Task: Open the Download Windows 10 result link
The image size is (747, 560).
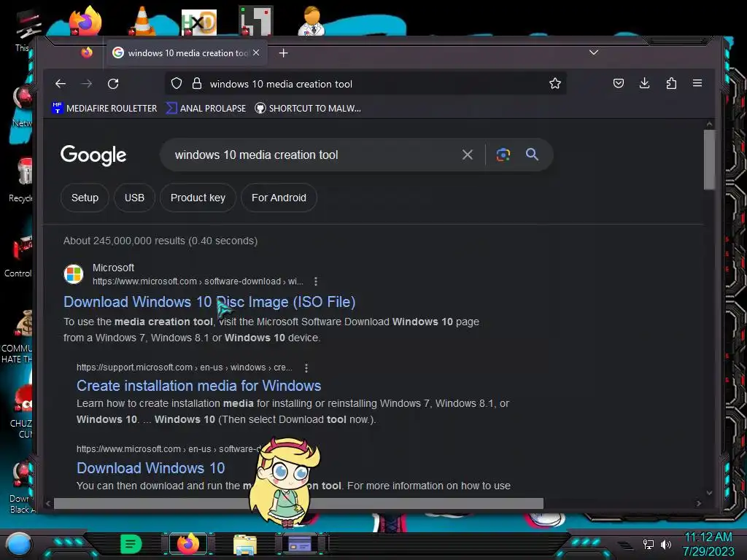Action: (x=150, y=468)
